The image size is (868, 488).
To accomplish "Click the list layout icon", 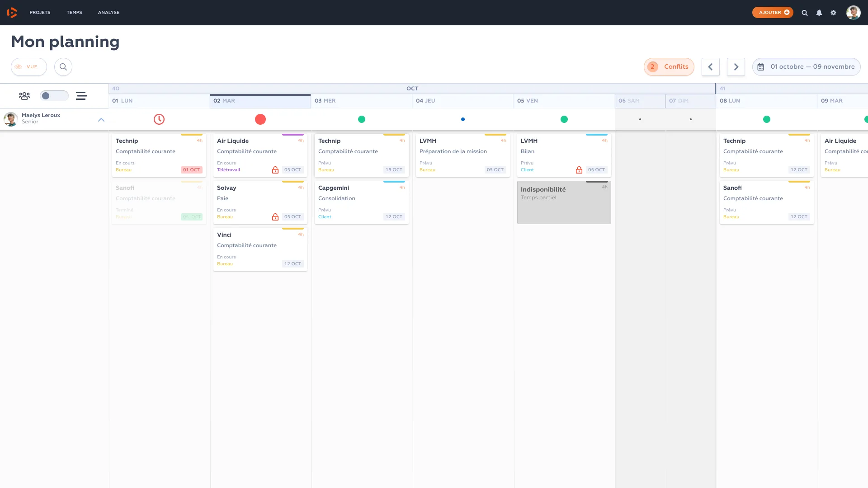I will 81,96.
